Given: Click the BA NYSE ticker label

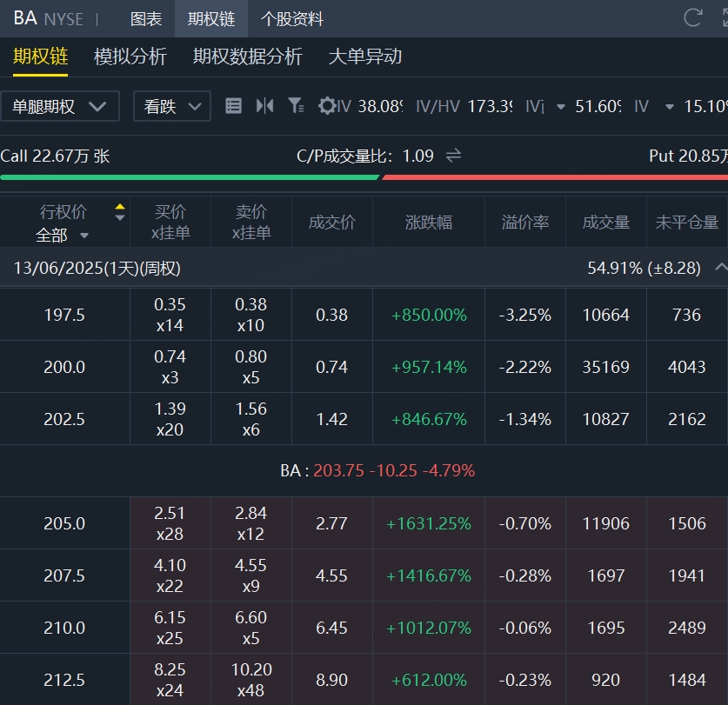Looking at the screenshot, I should coord(49,18).
